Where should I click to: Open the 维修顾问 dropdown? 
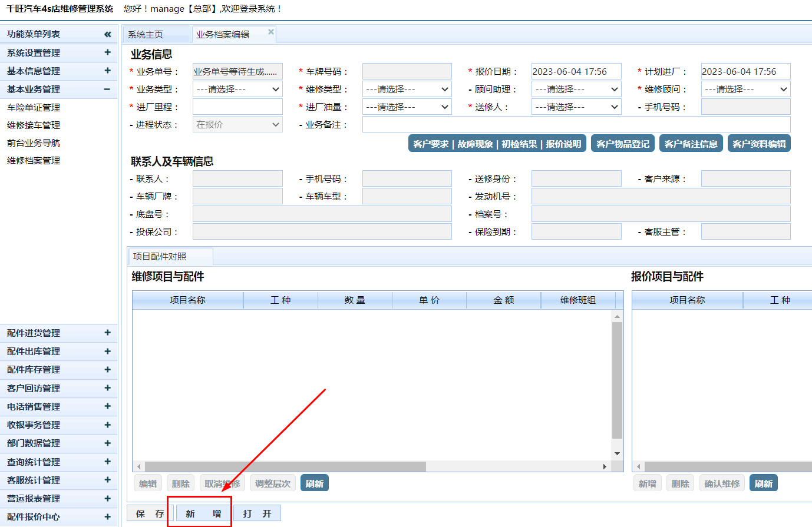pos(745,90)
